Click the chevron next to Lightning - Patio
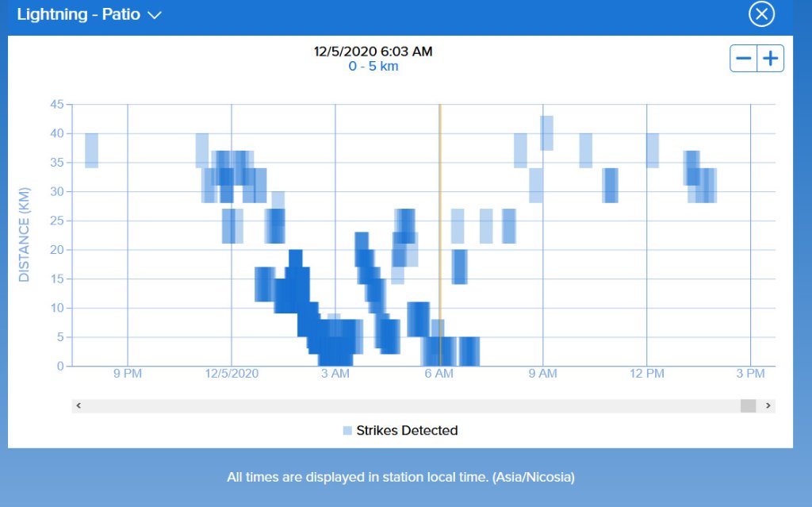This screenshot has width=812, height=507. click(155, 15)
